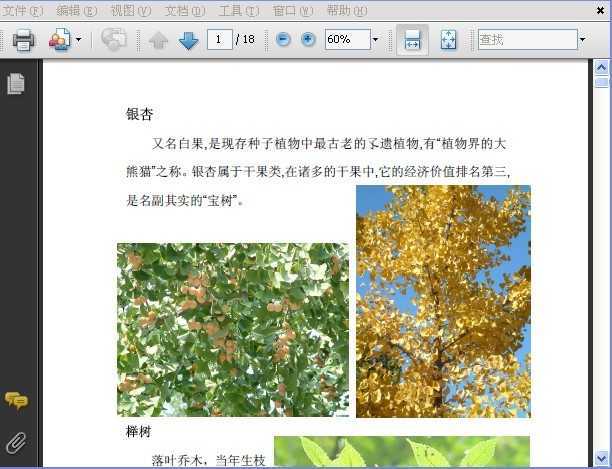This screenshot has width=612, height=469.
Task: Click the Print icon in toolbar
Action: tap(23, 40)
